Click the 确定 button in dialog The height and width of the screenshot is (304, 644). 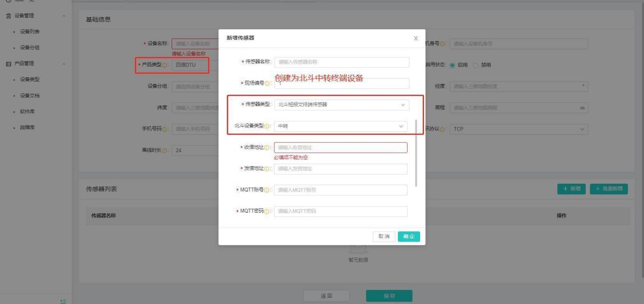pyautogui.click(x=409, y=236)
